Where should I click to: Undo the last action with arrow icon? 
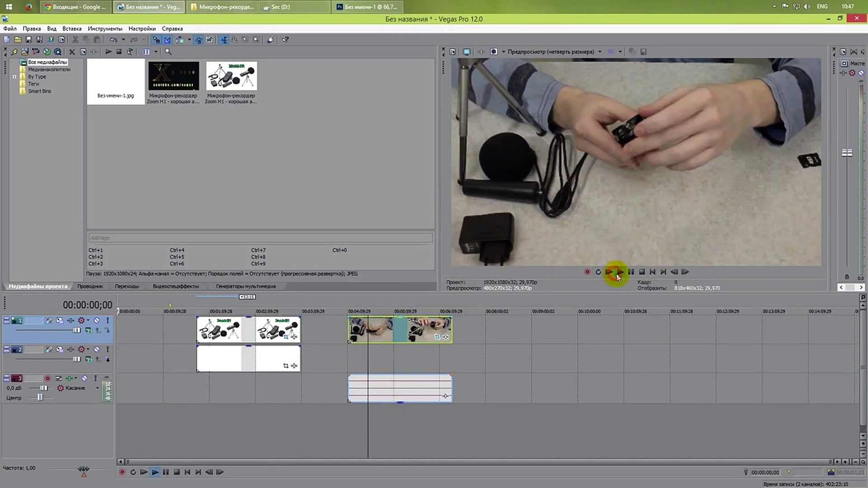[113, 40]
